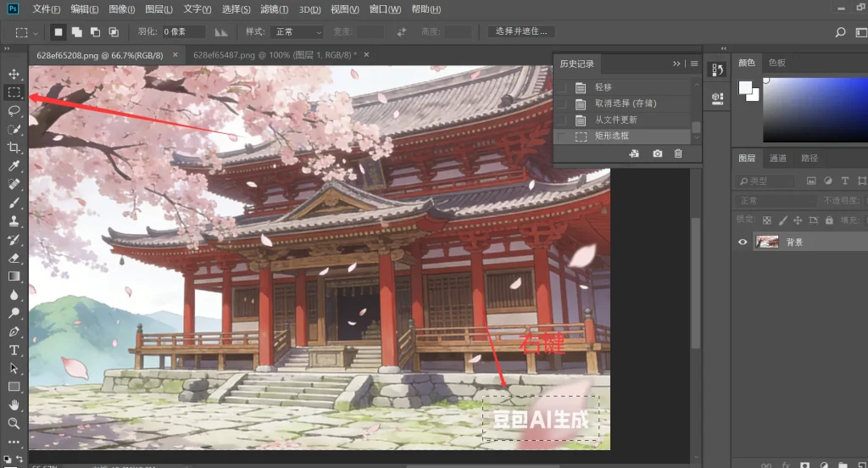The width and height of the screenshot is (868, 468).
Task: Select the Zoom magnifier tool
Action: point(14,423)
